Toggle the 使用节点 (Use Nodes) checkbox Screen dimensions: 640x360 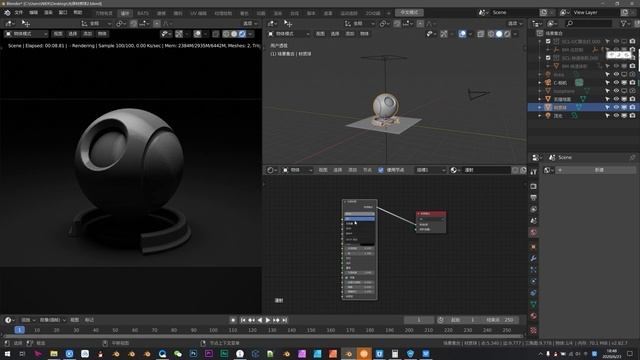(x=381, y=170)
